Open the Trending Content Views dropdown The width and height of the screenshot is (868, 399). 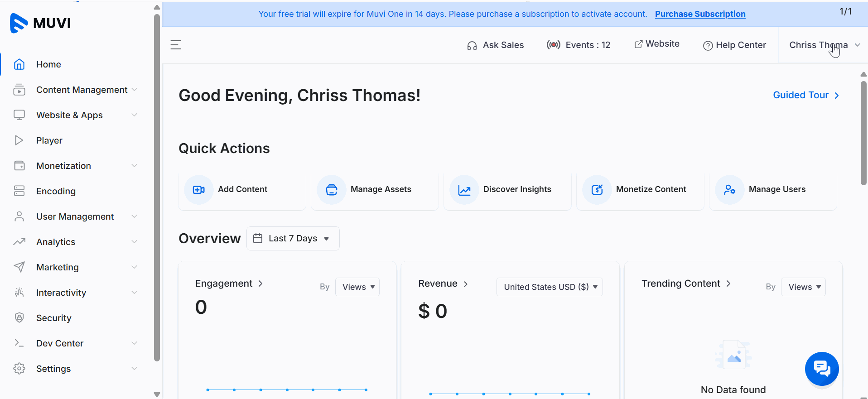[x=803, y=287]
